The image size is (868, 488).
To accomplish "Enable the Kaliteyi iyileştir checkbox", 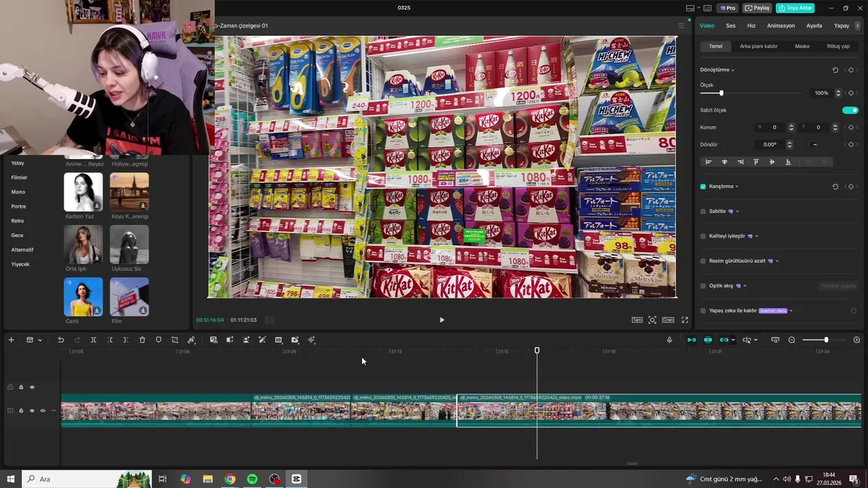I will click(703, 236).
